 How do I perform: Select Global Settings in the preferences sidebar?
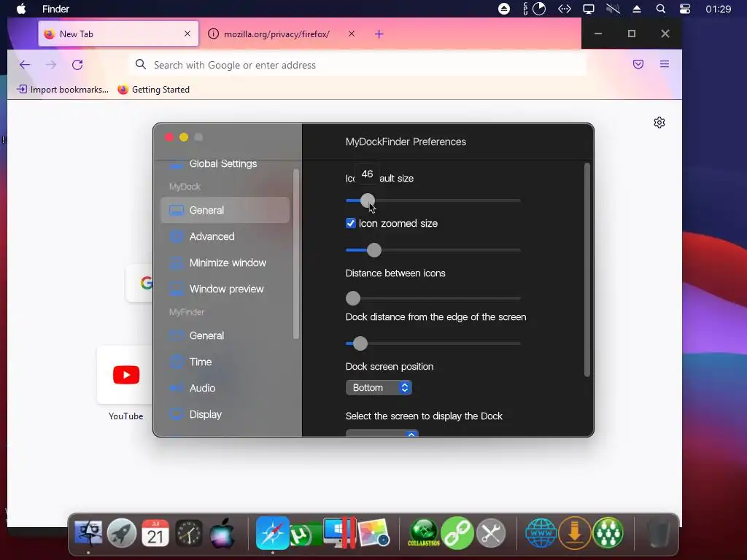tap(225, 164)
